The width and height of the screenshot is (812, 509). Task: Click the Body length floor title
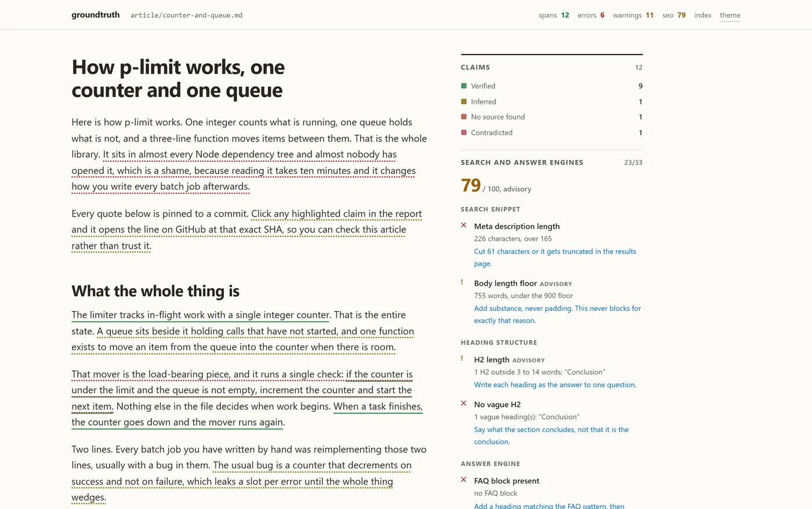505,283
